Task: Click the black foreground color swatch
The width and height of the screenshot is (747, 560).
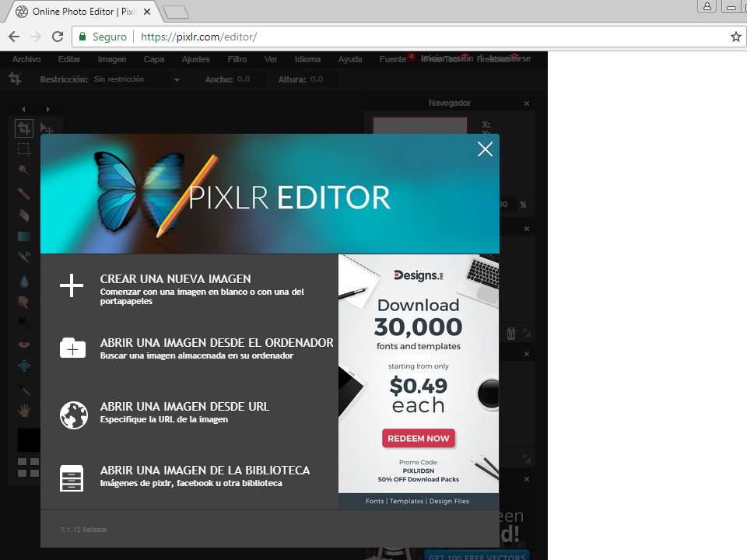Action: [x=29, y=439]
